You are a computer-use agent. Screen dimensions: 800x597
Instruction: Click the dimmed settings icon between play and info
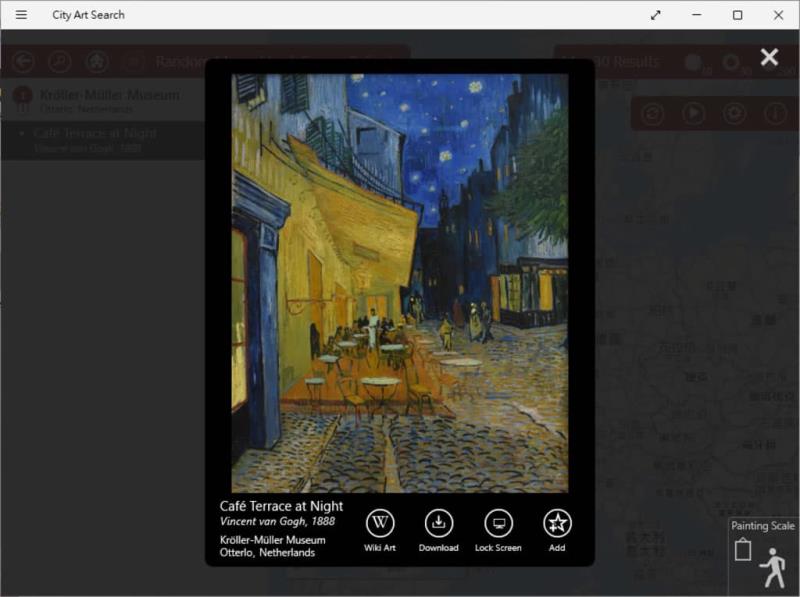tap(734, 113)
